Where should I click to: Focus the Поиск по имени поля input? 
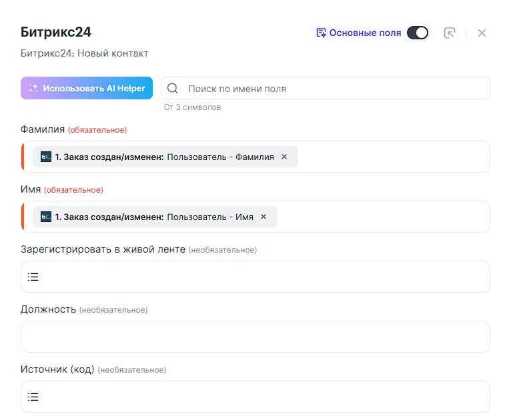click(334, 89)
